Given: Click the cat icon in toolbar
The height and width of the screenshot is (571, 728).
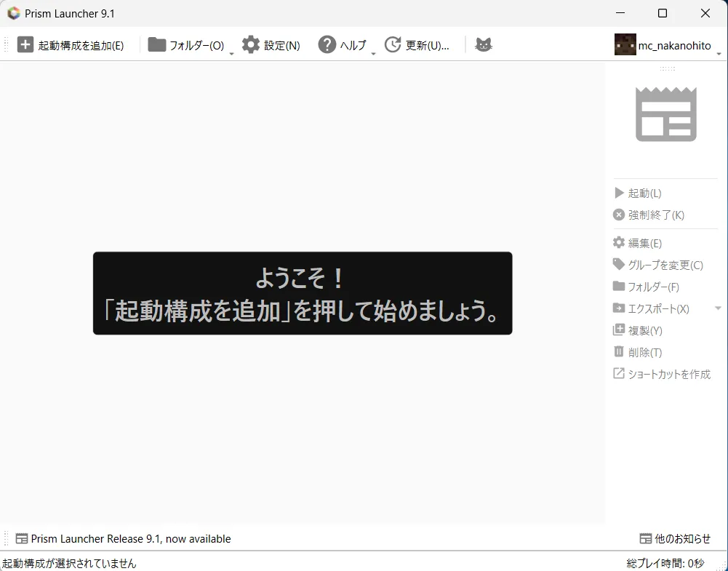Looking at the screenshot, I should pos(484,45).
